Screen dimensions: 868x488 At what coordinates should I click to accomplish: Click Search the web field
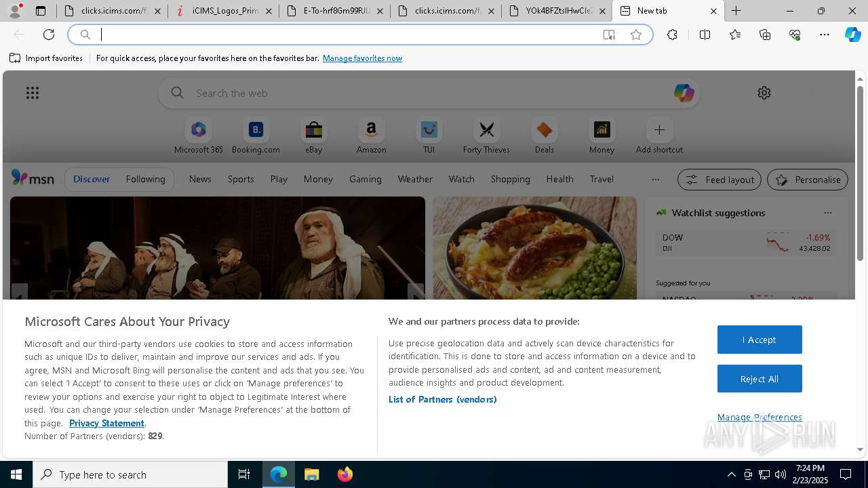pos(429,93)
